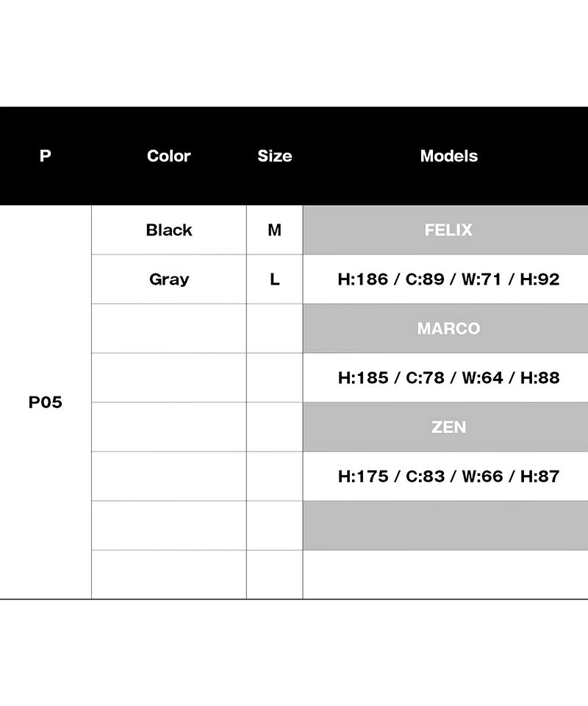This screenshot has height=706, width=588.
Task: Click the size L cell
Action: click(274, 279)
